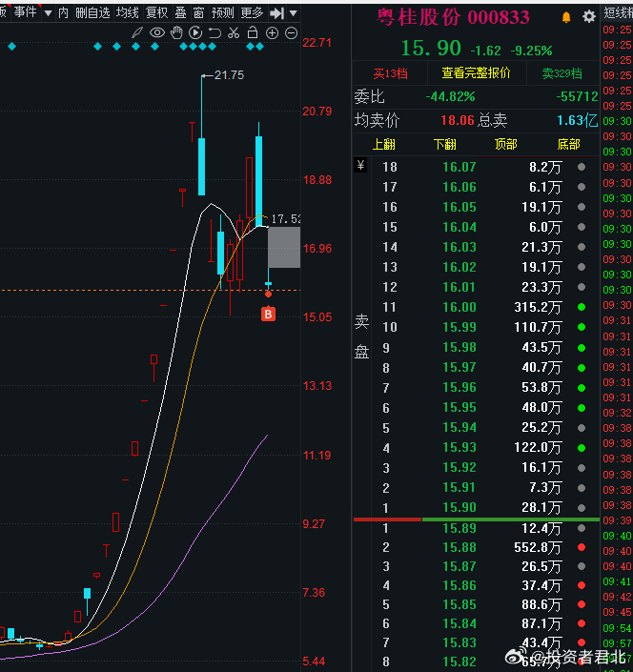The height and width of the screenshot is (672, 633).
Task: Click the circular replay playback icon
Action: coord(195,32)
